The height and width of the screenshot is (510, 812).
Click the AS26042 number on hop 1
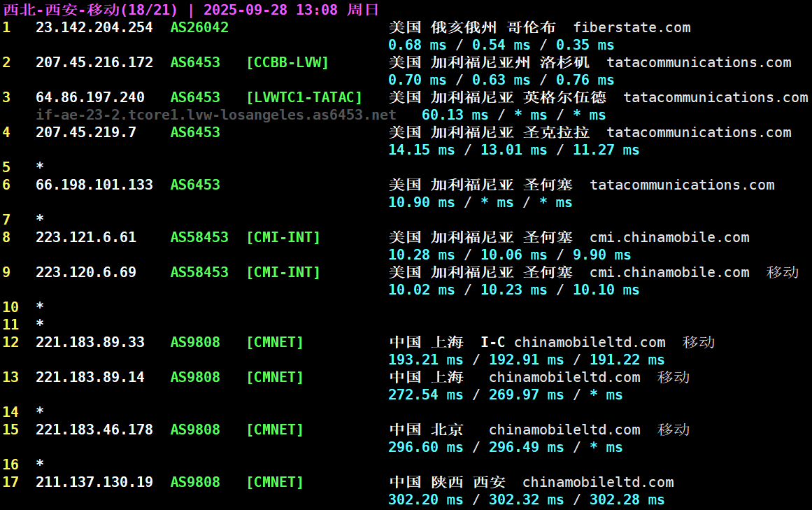[199, 27]
